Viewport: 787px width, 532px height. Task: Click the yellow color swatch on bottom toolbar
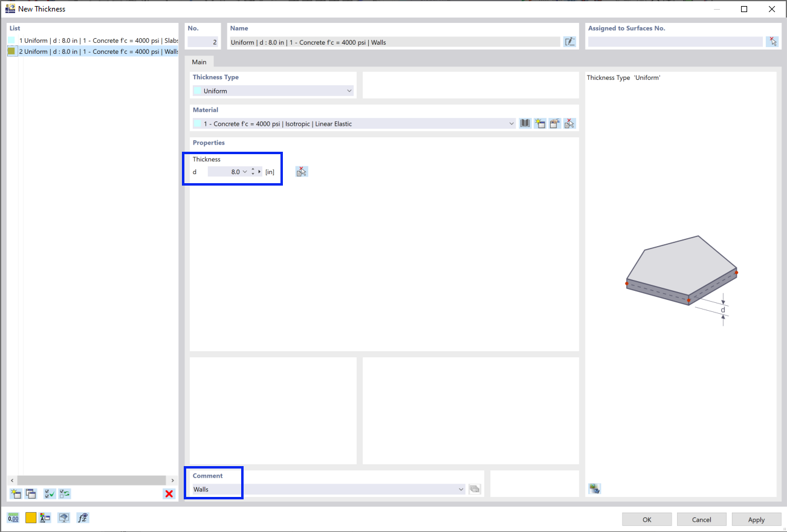pos(30,517)
